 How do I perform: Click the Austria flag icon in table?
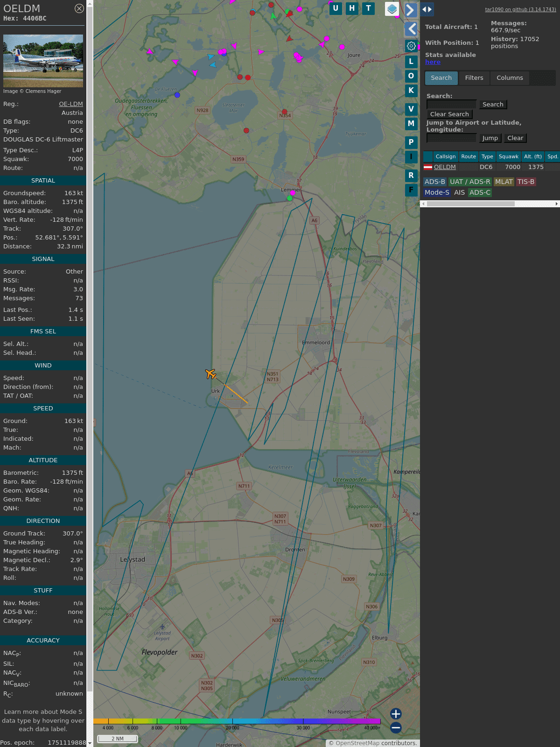pos(428,167)
